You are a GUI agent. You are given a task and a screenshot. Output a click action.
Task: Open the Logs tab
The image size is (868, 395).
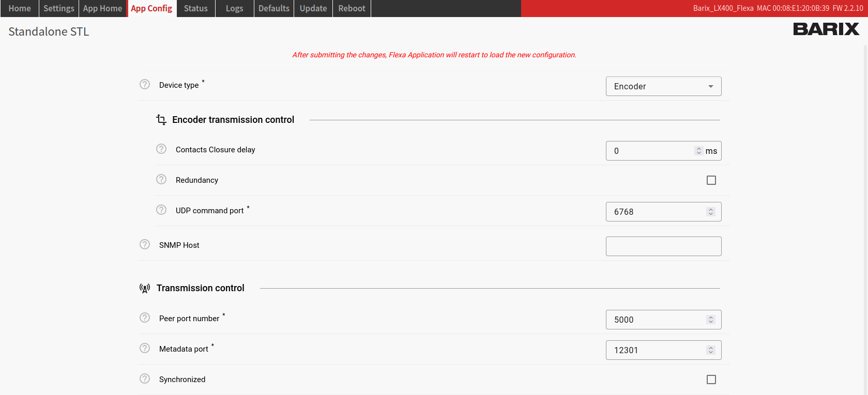click(234, 8)
